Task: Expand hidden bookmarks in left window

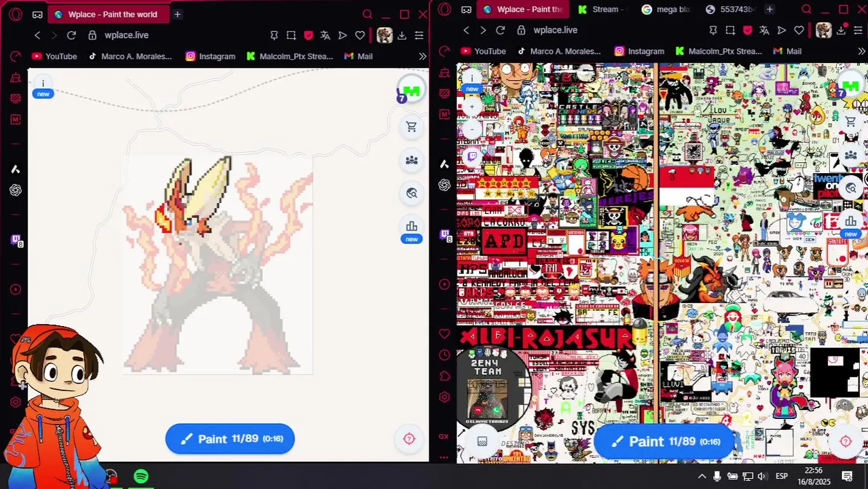Action: coord(422,56)
